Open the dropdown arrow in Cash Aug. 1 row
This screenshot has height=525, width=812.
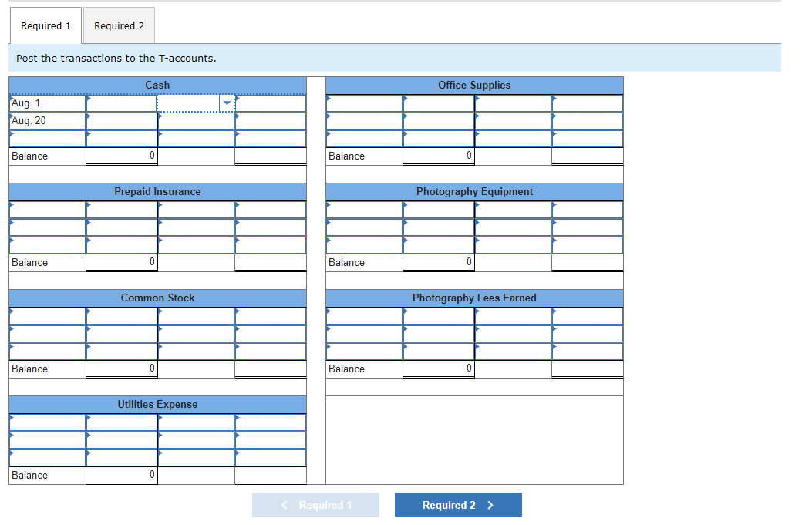227,103
